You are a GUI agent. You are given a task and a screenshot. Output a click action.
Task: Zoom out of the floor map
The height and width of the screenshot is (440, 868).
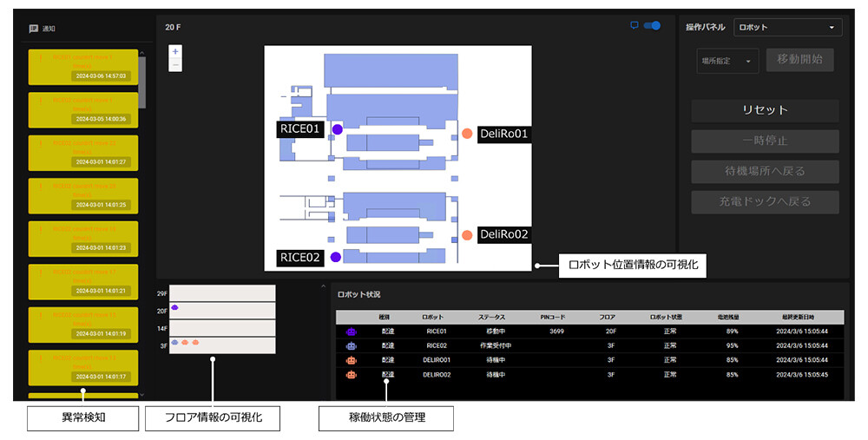click(175, 65)
